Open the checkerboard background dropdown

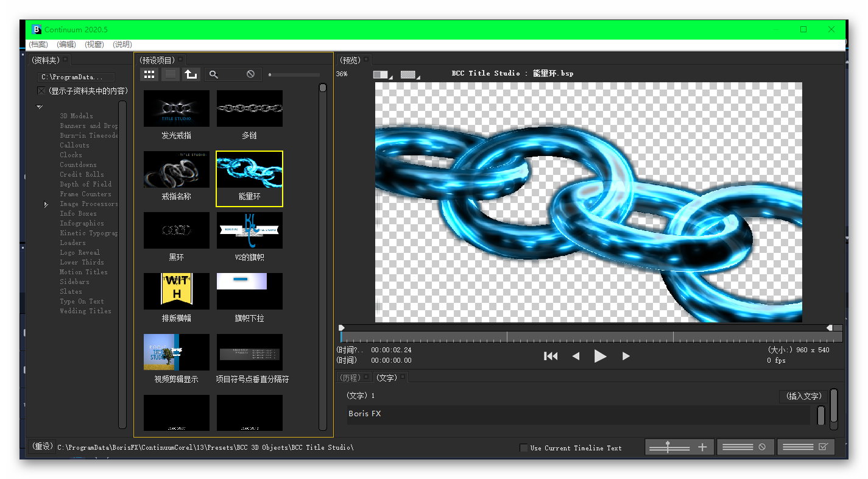410,74
